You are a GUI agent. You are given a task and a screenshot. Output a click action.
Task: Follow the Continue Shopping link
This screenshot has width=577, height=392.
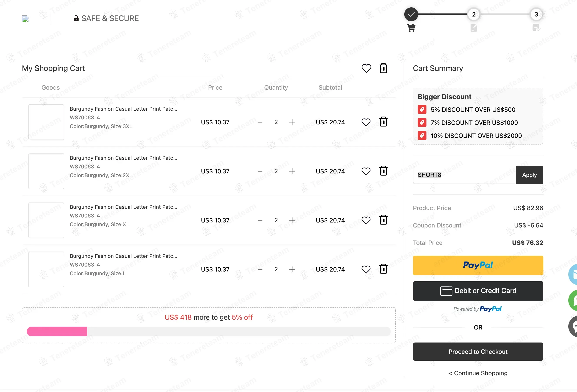point(478,373)
